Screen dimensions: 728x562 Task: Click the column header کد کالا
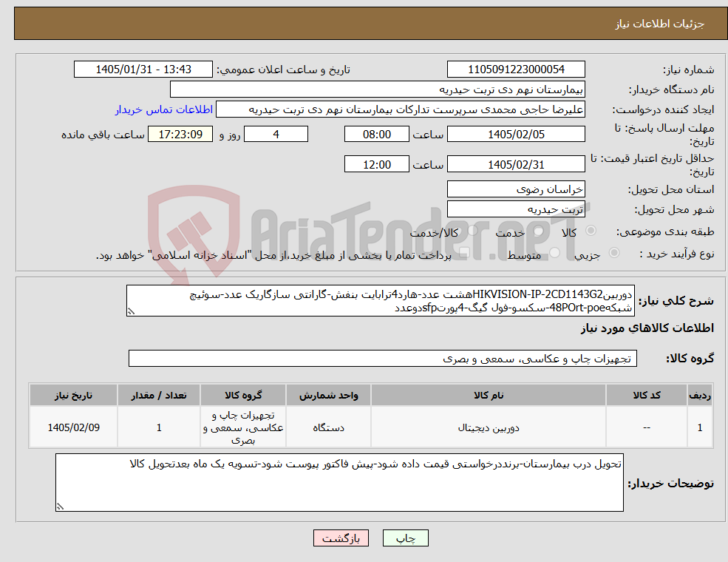pos(646,396)
